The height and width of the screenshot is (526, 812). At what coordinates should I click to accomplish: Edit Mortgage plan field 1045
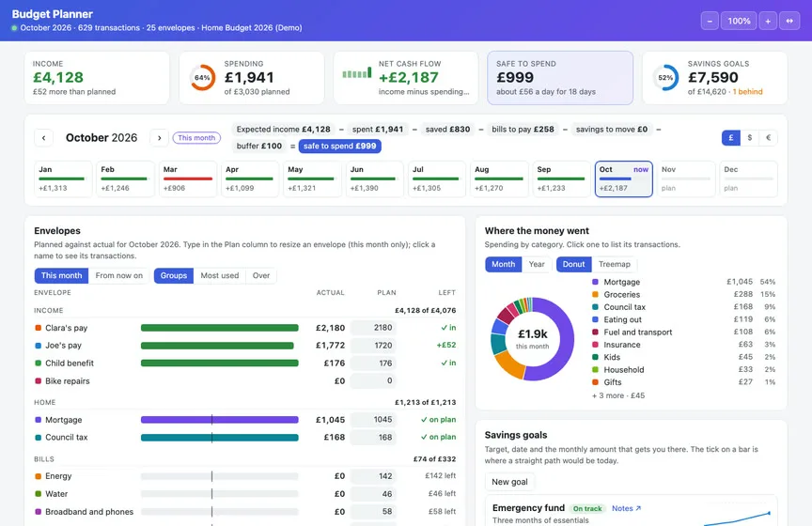click(x=373, y=419)
